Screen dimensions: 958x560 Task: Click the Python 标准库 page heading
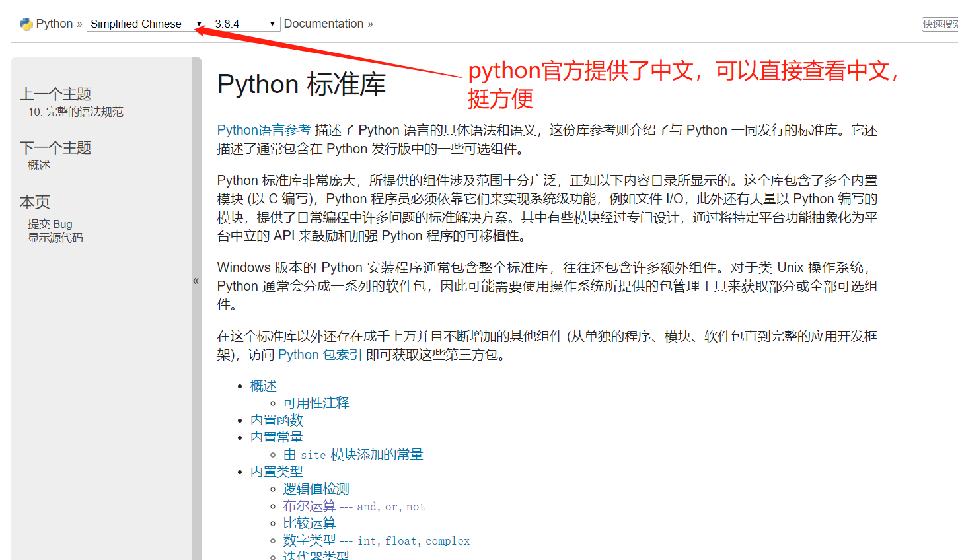coord(301,85)
